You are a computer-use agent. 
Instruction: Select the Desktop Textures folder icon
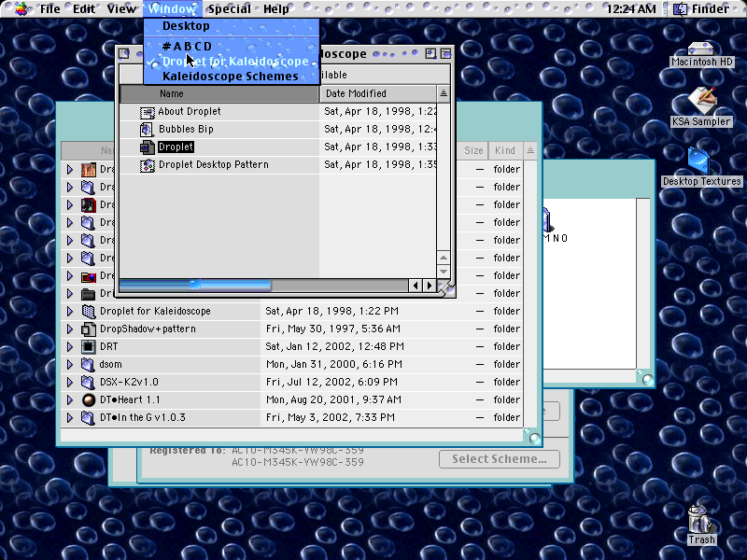pos(699,161)
